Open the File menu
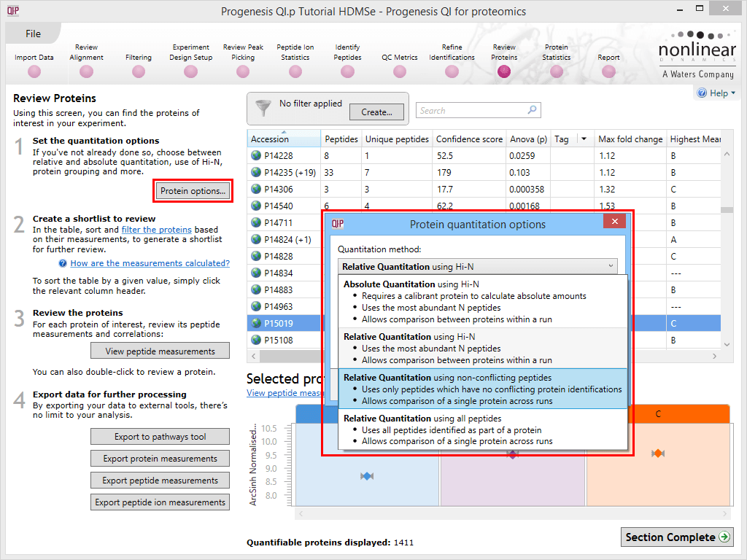 click(33, 34)
